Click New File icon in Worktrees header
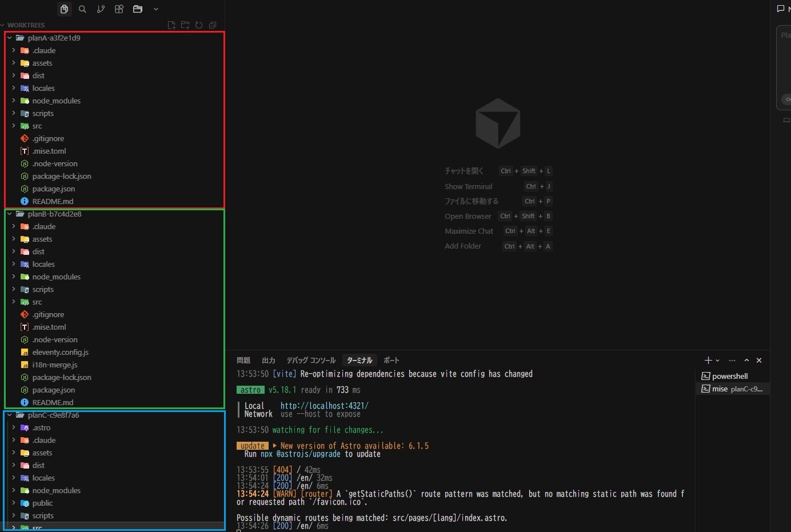Screen dimensions: 791x532 pyautogui.click(x=171, y=25)
